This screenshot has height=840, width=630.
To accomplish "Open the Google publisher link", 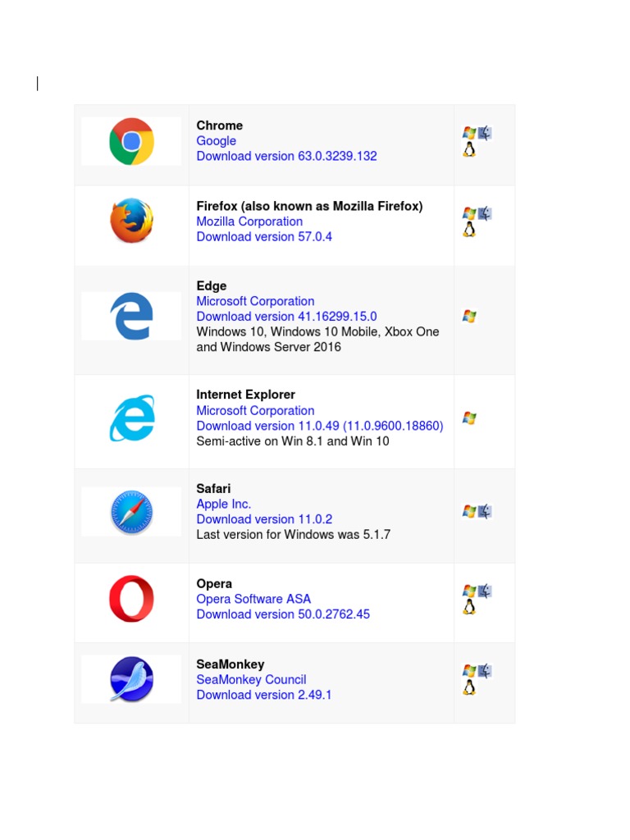I will pyautogui.click(x=216, y=141).
